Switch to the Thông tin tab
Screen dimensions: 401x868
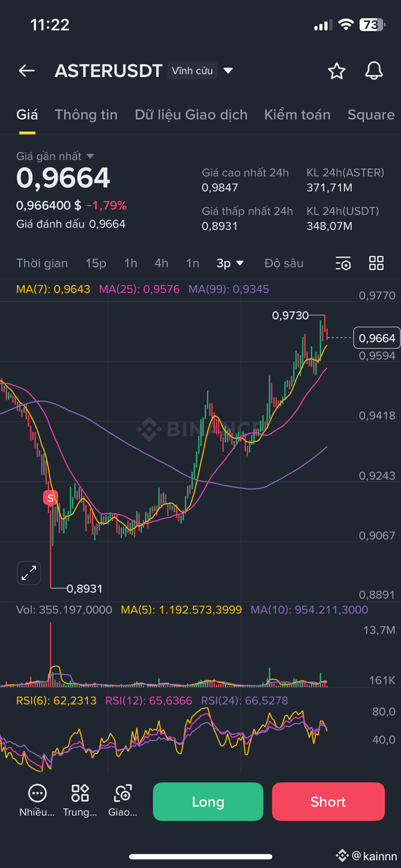[x=86, y=115]
